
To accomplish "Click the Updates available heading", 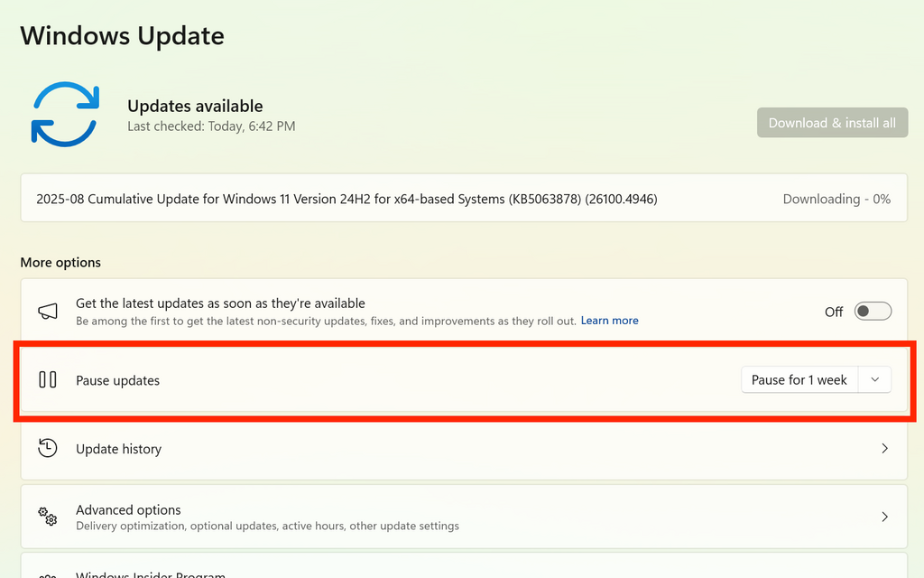I will 195,107.
